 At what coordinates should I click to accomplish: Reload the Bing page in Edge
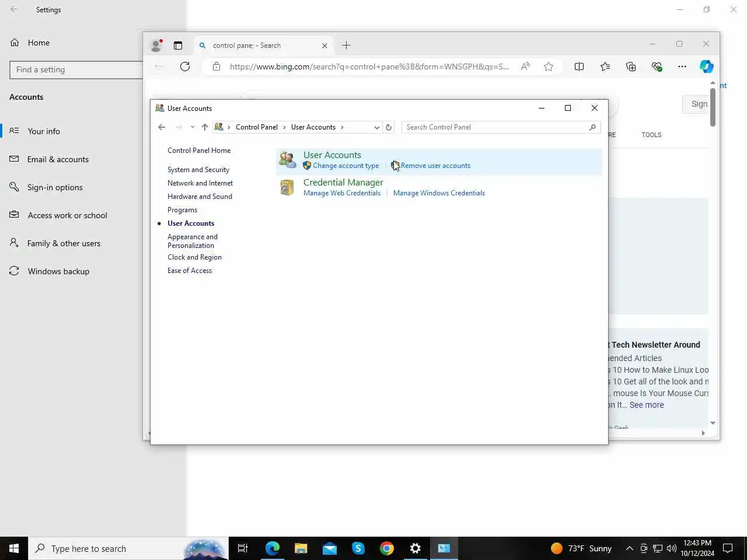[x=185, y=66]
